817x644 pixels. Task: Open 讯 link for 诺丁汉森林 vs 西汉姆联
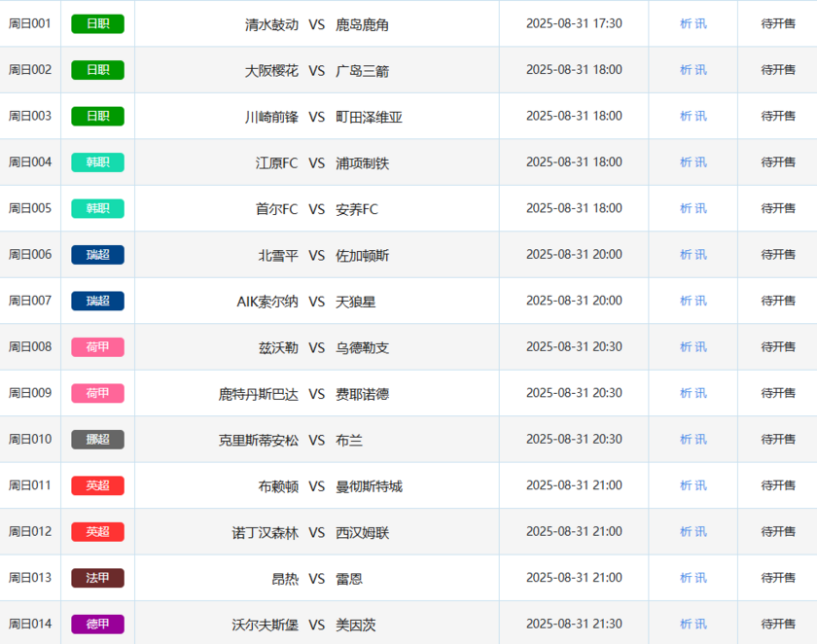[x=701, y=532]
